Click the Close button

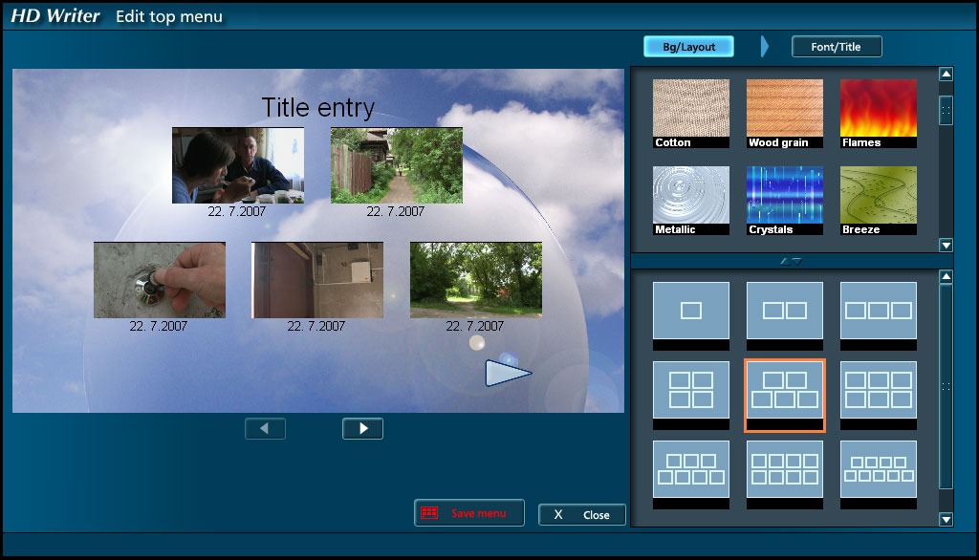582,515
